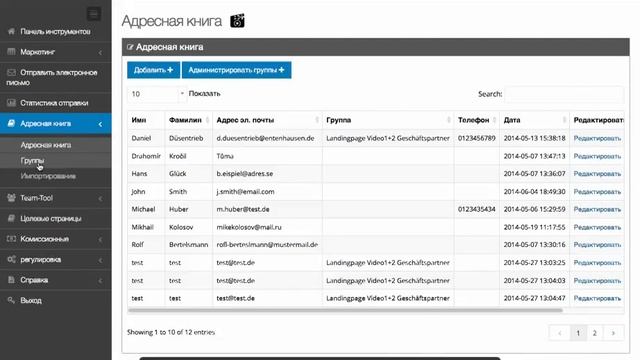Click the Статистика отправки chart icon

coord(11,103)
